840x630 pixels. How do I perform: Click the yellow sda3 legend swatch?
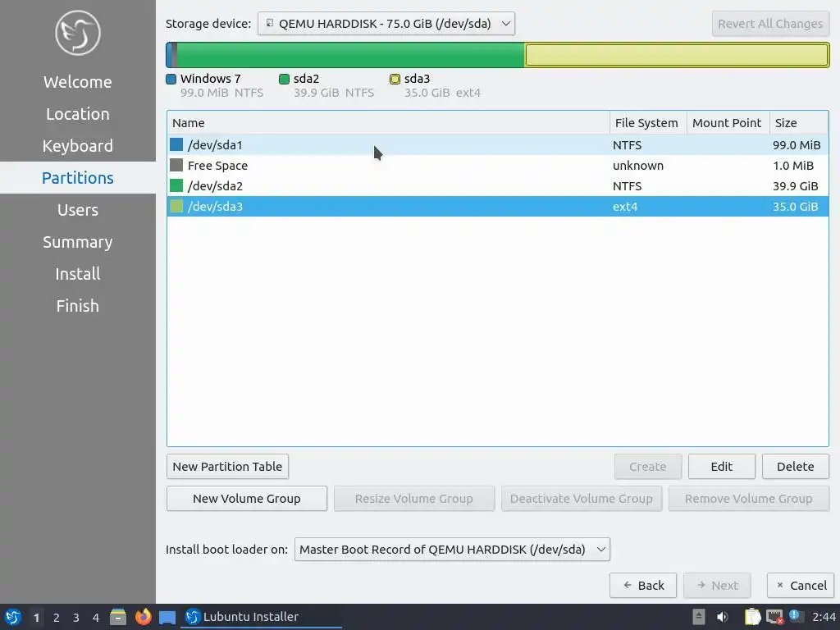[x=395, y=80]
